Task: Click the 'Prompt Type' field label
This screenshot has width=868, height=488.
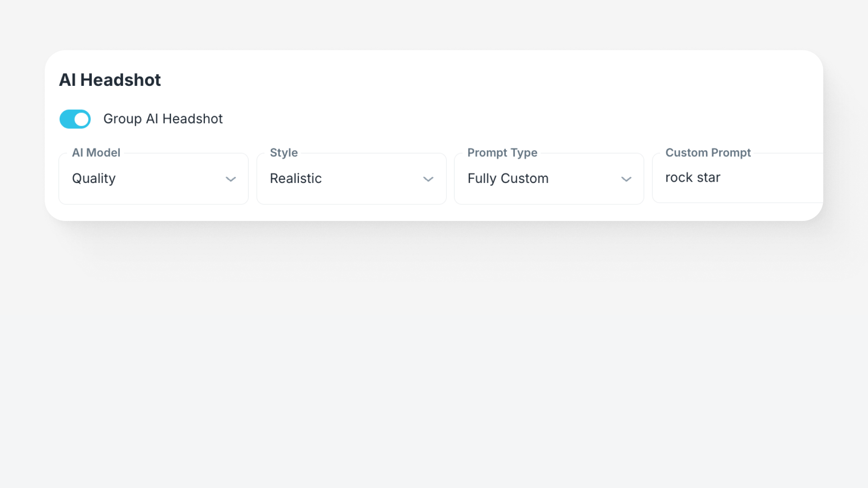Action: (x=502, y=153)
